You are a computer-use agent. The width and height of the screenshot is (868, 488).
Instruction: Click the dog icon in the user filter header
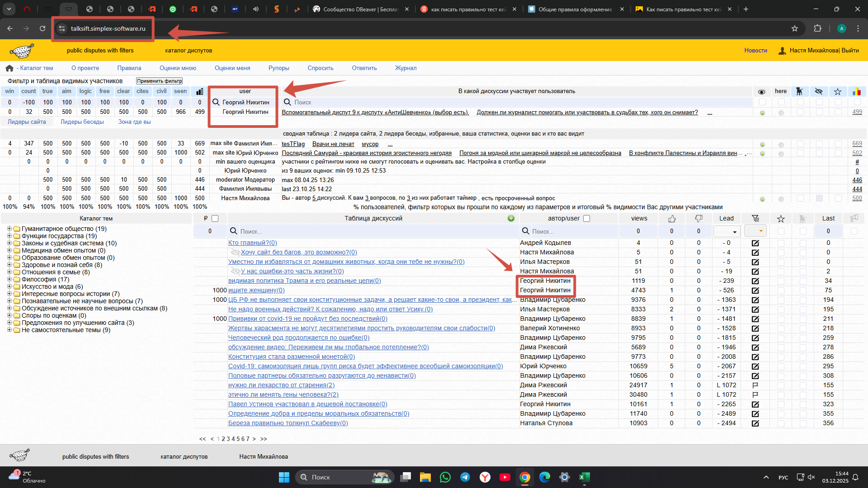799,91
